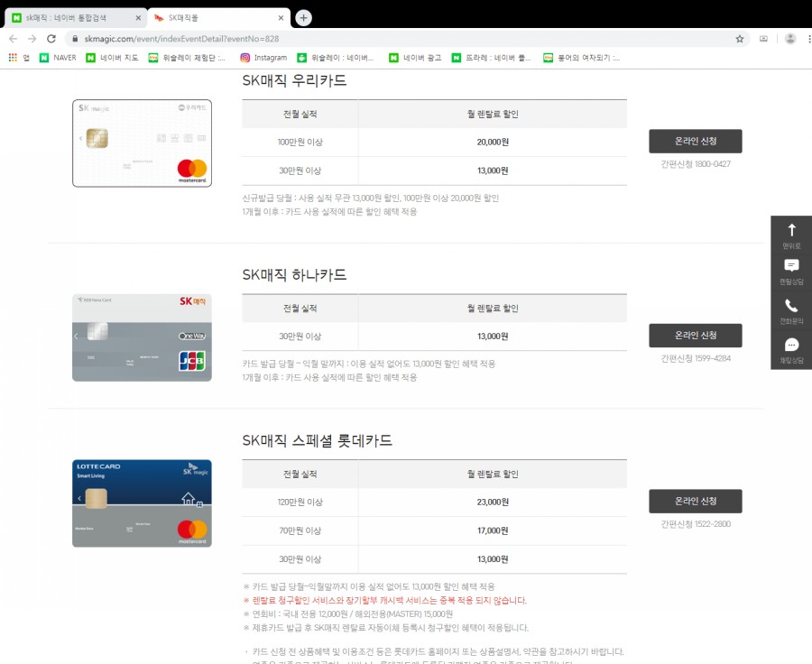Click the browser back arrow
This screenshot has height=664, width=812.
click(x=14, y=39)
